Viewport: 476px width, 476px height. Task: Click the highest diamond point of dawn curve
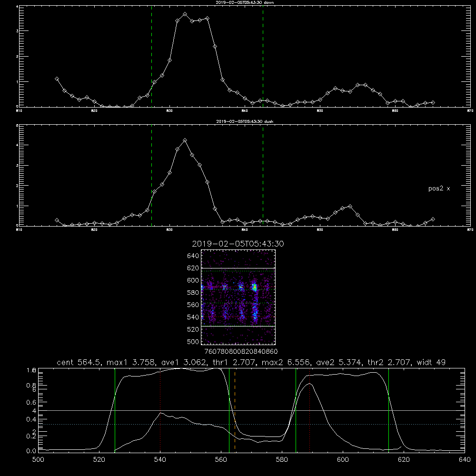point(185,14)
